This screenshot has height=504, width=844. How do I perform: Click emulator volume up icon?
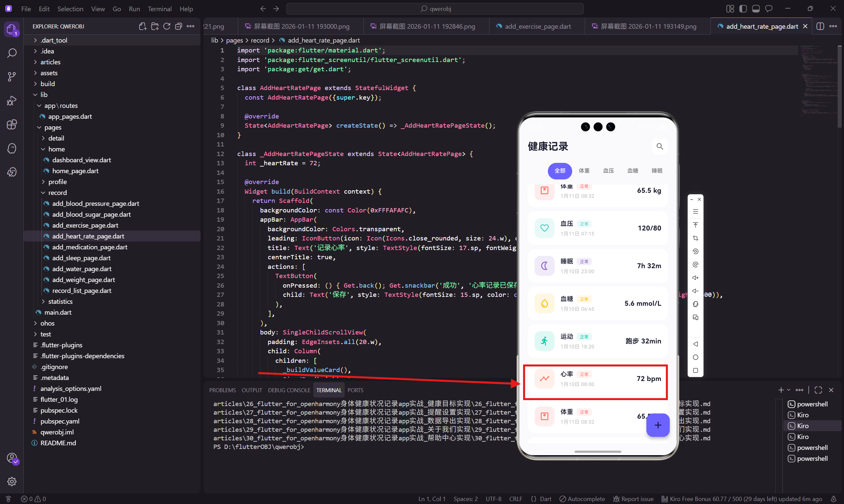coord(695,278)
